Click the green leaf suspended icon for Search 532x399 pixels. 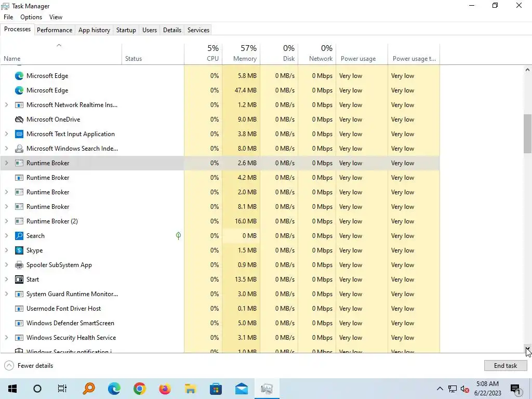tap(179, 236)
